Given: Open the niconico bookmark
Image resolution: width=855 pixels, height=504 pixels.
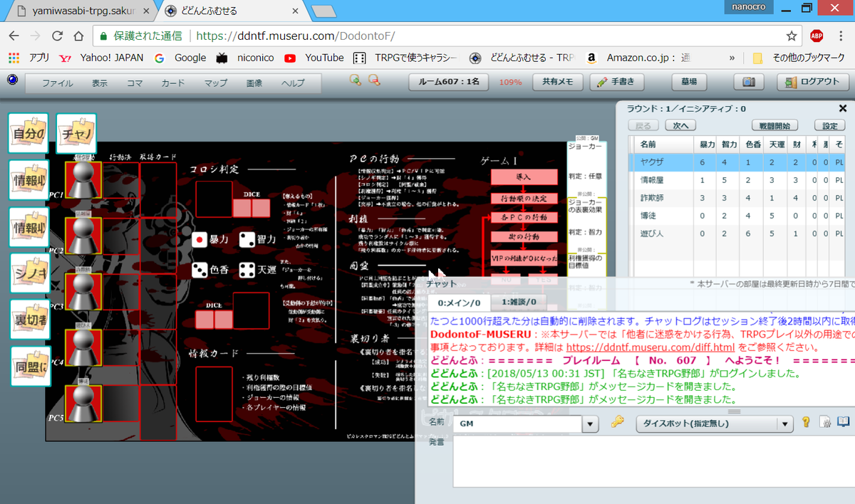Looking at the screenshot, I should 245,58.
